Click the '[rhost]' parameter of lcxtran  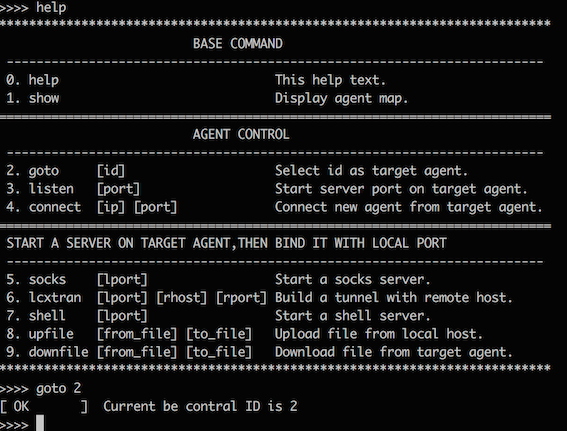(x=182, y=298)
